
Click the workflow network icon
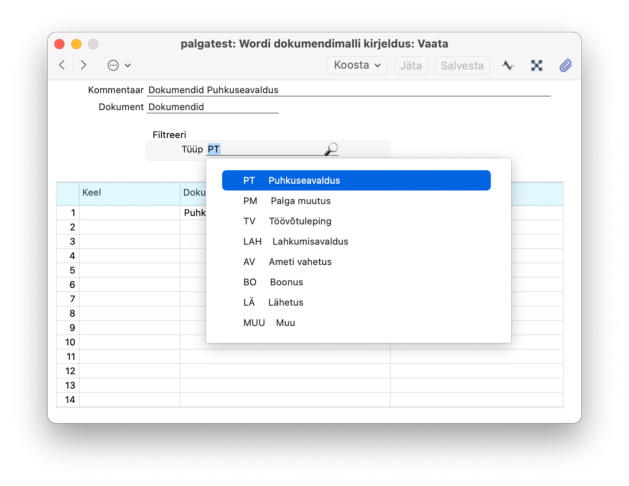click(x=536, y=65)
